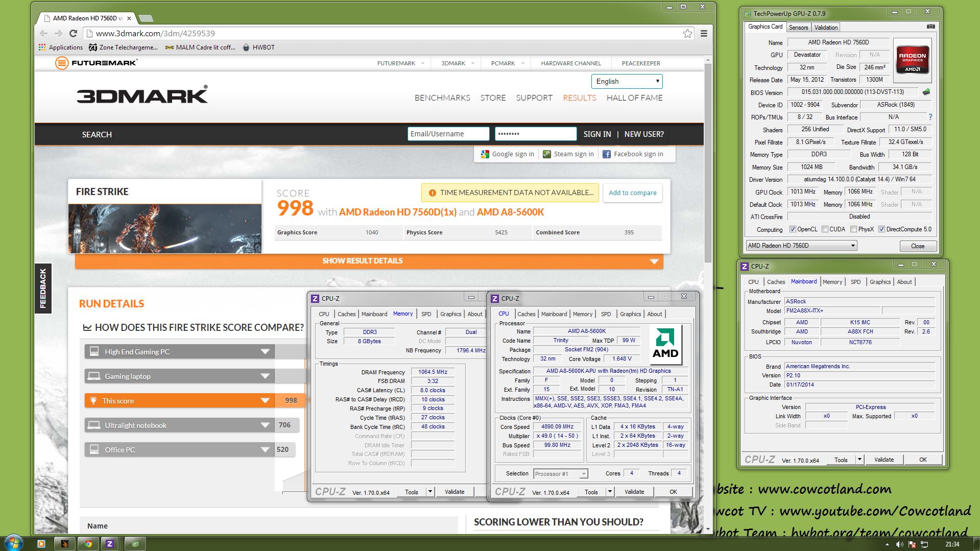Toggle the OpenCL checkbox in GPU-Z

[793, 229]
